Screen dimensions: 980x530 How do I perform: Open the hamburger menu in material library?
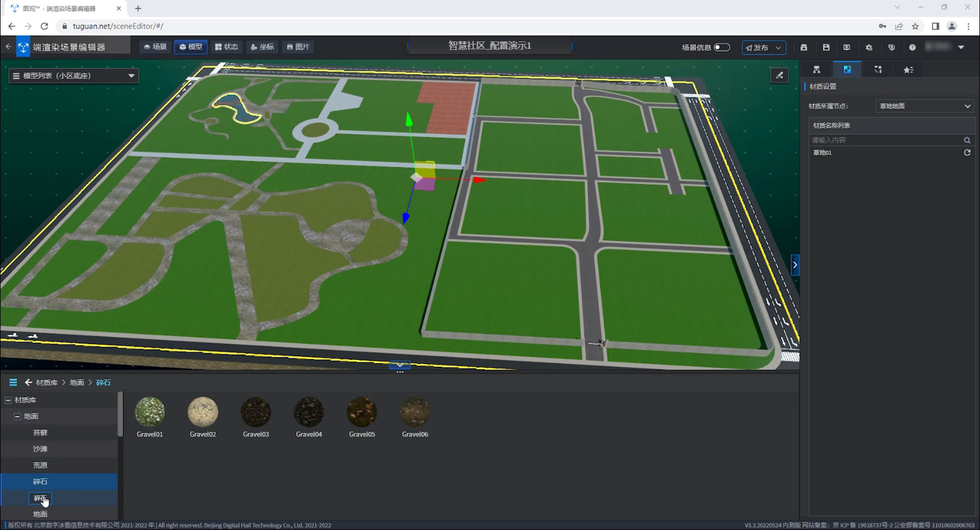coord(13,382)
